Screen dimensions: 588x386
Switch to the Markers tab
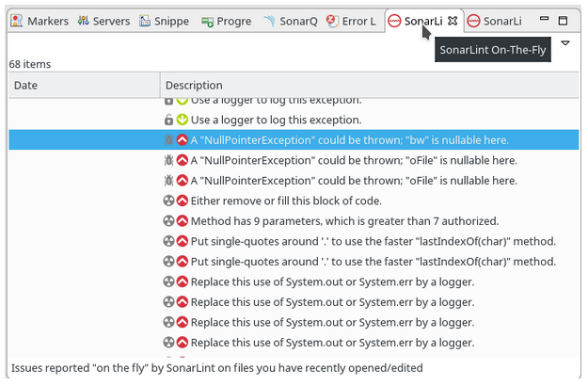tap(40, 21)
